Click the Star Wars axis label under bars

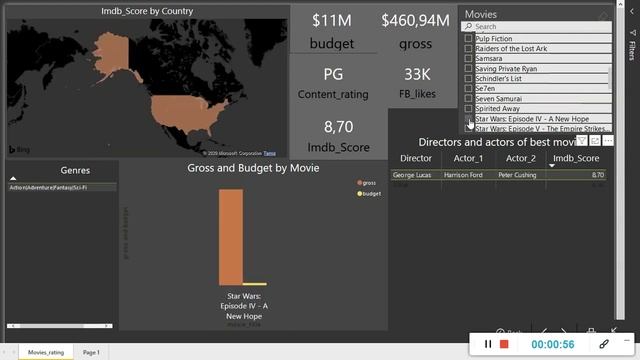(x=244, y=306)
